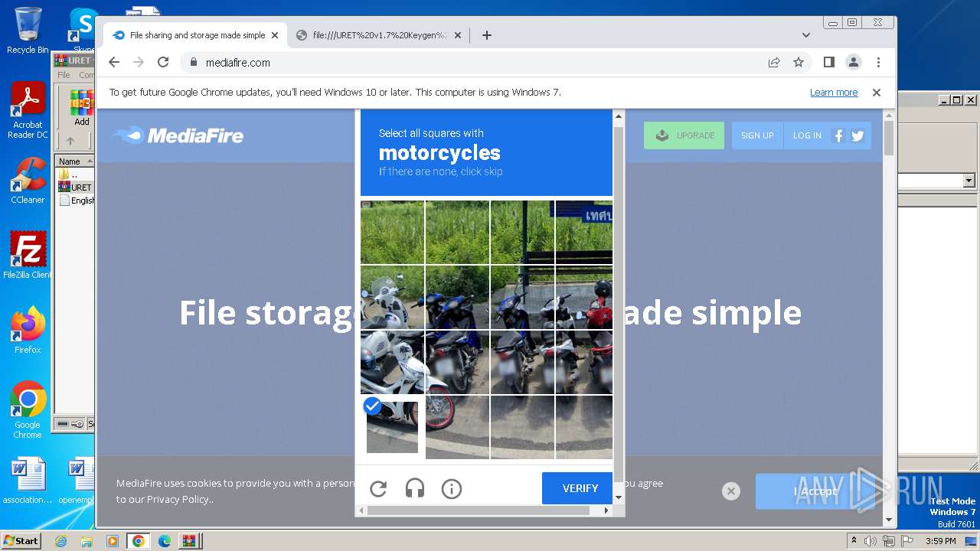This screenshot has height=551, width=980.
Task: Open Windows Explorer from taskbar
Action: coord(87,541)
